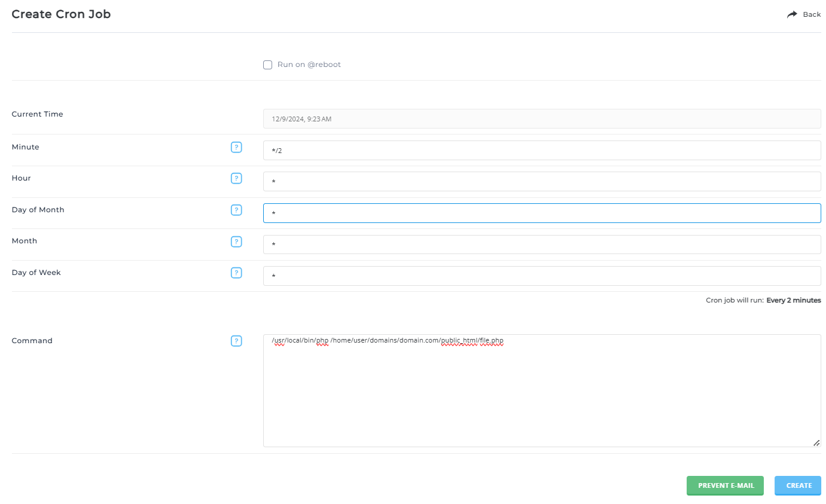
Task: Click the PREVENT E-MAIL button
Action: point(725,485)
